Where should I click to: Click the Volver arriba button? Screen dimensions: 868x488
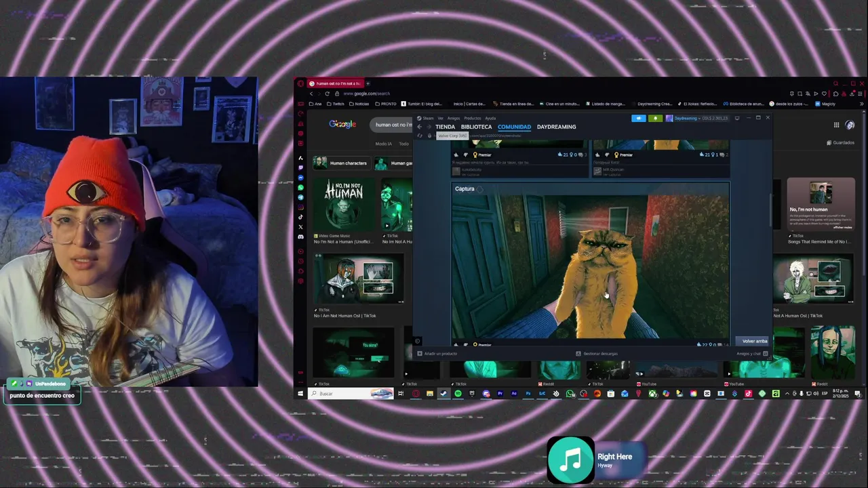[x=754, y=341]
